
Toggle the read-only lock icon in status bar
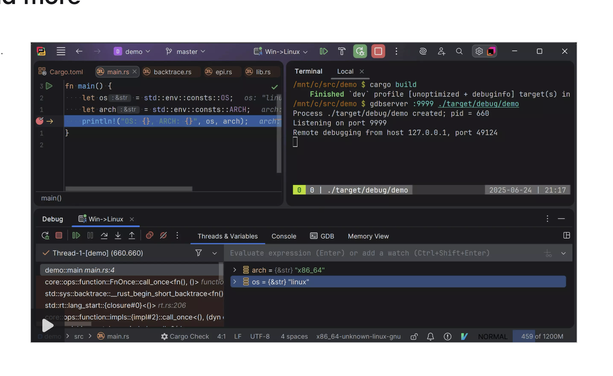[x=414, y=337]
